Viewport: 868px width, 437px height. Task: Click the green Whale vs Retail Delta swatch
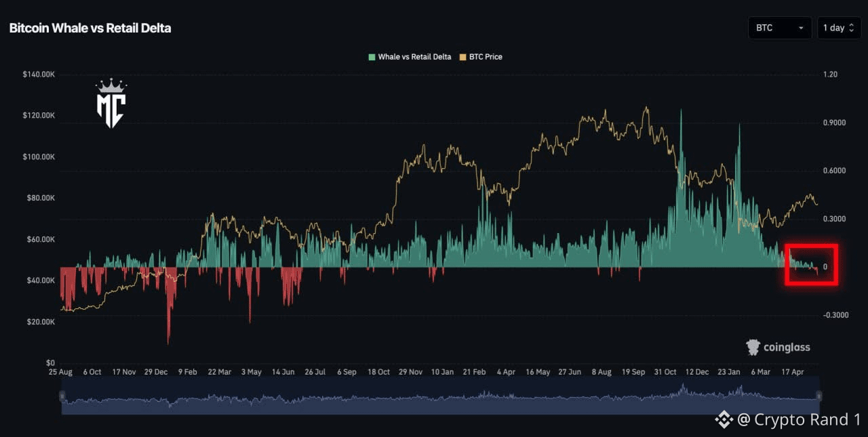[x=372, y=57]
